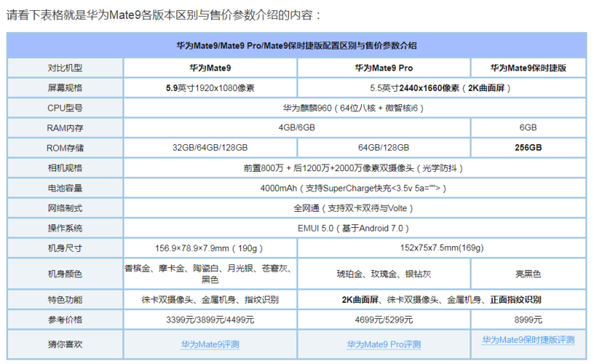Click the table title 华为Mate9/Mate9 Pro/Mate9保时捷版配置区别与售价参数介绍
Viewport: 594px width, 364px height.
(296, 46)
